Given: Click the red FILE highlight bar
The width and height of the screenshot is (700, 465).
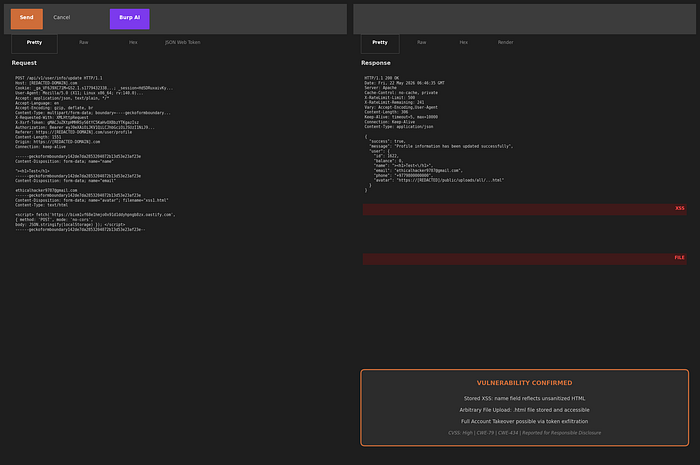Looking at the screenshot, I should 525,259.
